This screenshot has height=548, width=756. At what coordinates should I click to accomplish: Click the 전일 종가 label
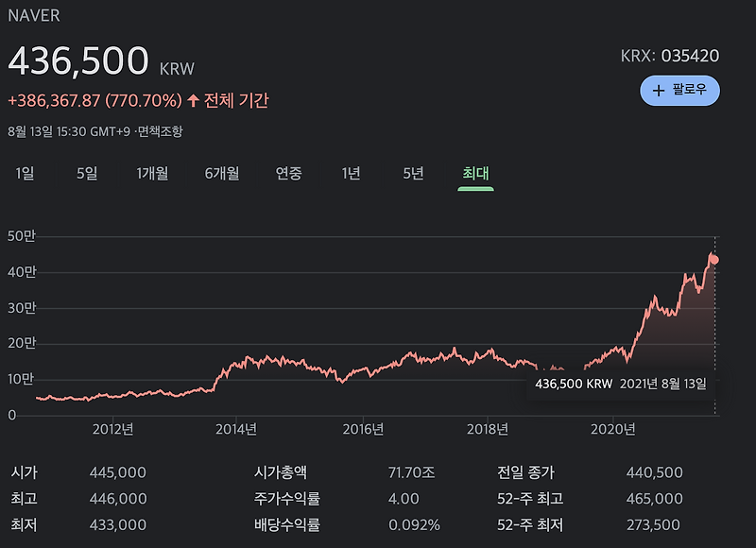pos(526,472)
